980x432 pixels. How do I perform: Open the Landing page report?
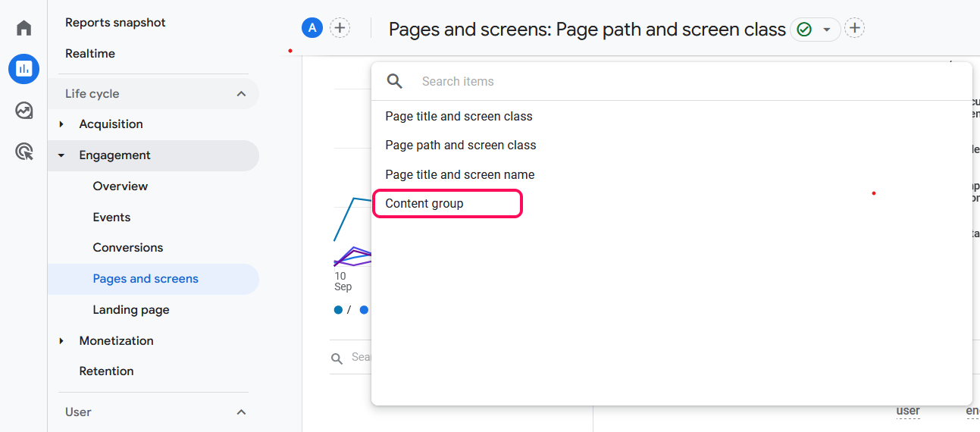pyautogui.click(x=131, y=310)
